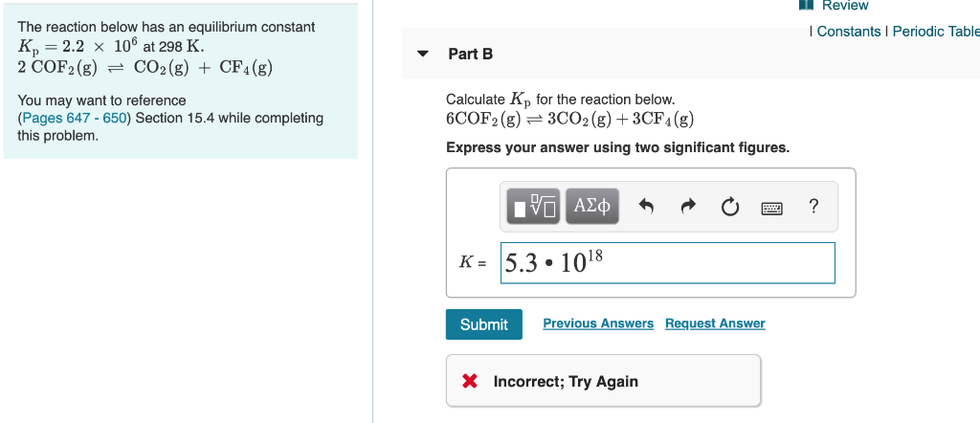Open the math templates button
Screen dimensions: 980x423
[534, 206]
